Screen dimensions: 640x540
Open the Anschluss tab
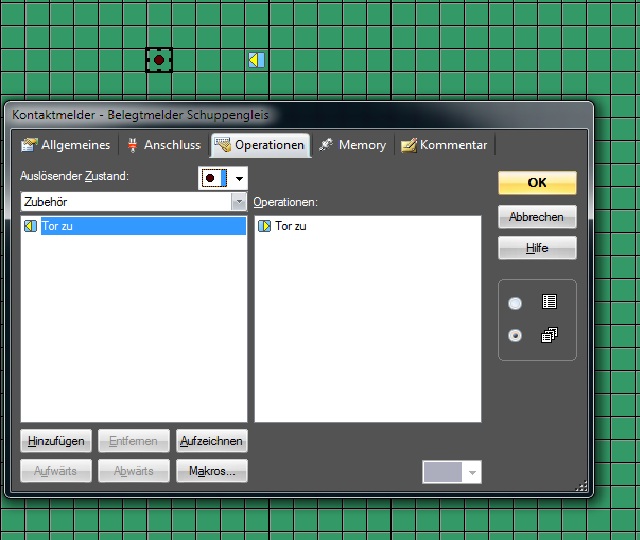click(163, 145)
